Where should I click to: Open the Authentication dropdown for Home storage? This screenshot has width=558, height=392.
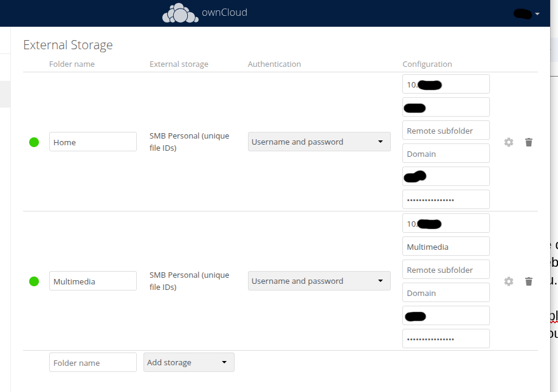(x=319, y=142)
